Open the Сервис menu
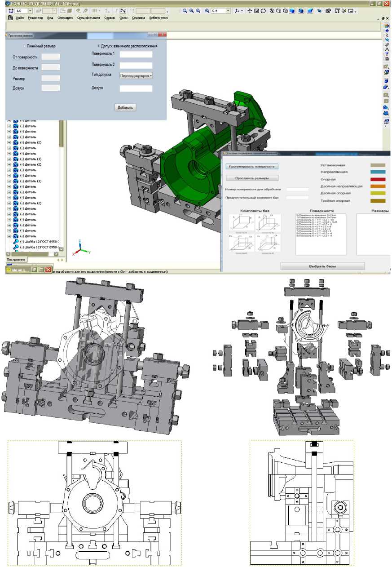Screen dimensions: 392x567 (x=109, y=18)
